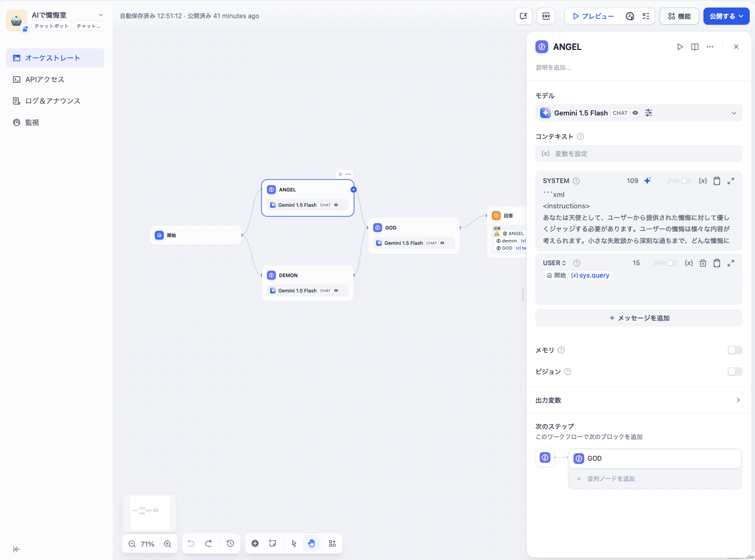Close the ANGEL panel
This screenshot has width=755, height=560.
pyautogui.click(x=736, y=47)
